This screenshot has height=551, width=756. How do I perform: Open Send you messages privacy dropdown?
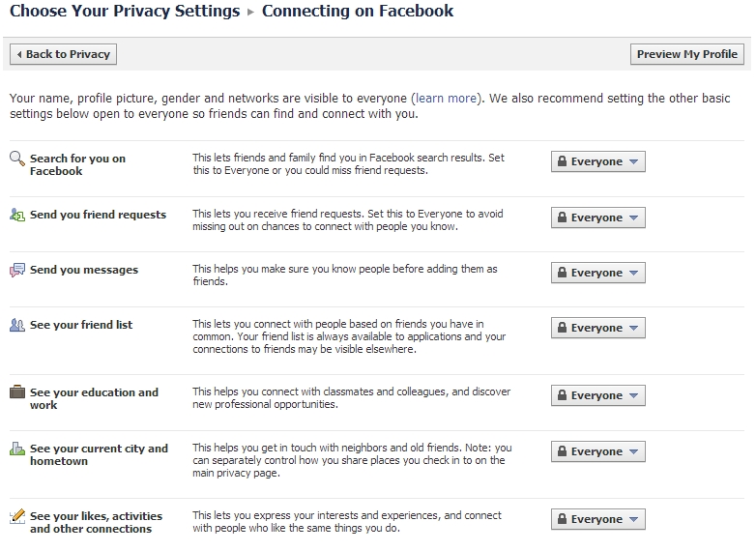click(x=597, y=273)
